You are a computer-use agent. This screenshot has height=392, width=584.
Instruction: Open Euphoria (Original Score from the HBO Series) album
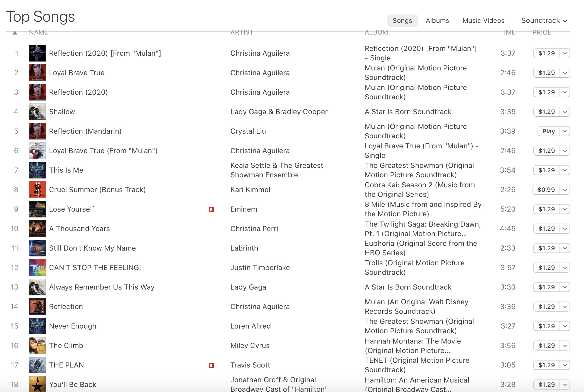421,248
